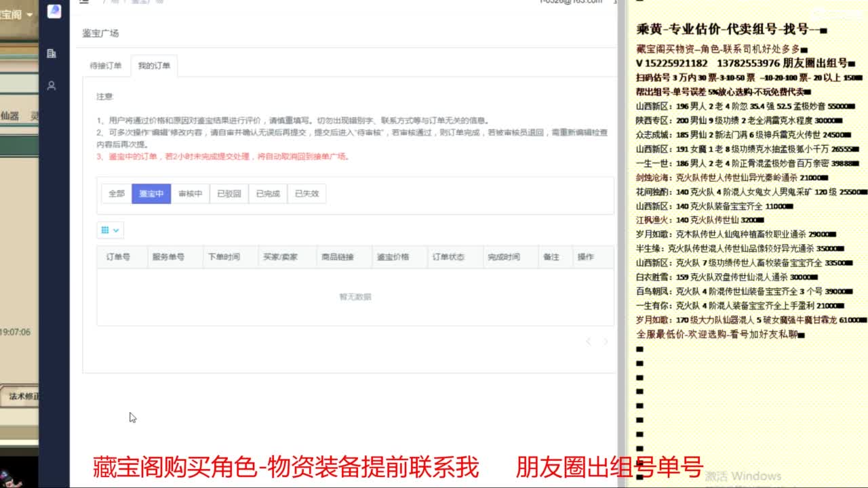This screenshot has height=488, width=868.
Task: Click the 鉴宝广场 page title
Action: 101,33
